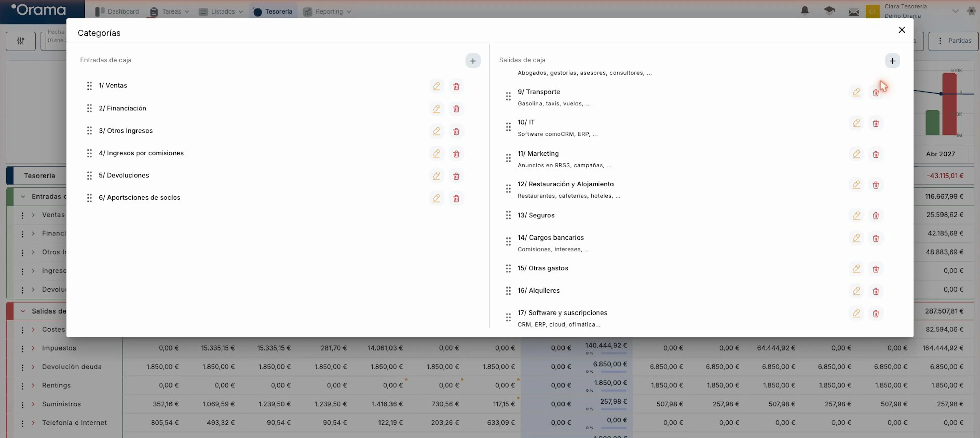Edit the 9/ Transporte category
The width and height of the screenshot is (980, 438).
[856, 92]
